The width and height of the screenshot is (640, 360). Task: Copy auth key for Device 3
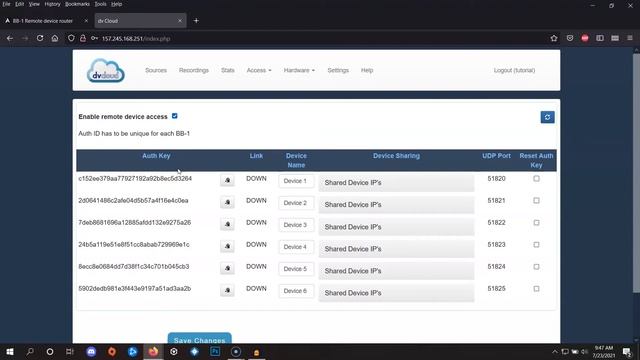click(227, 224)
